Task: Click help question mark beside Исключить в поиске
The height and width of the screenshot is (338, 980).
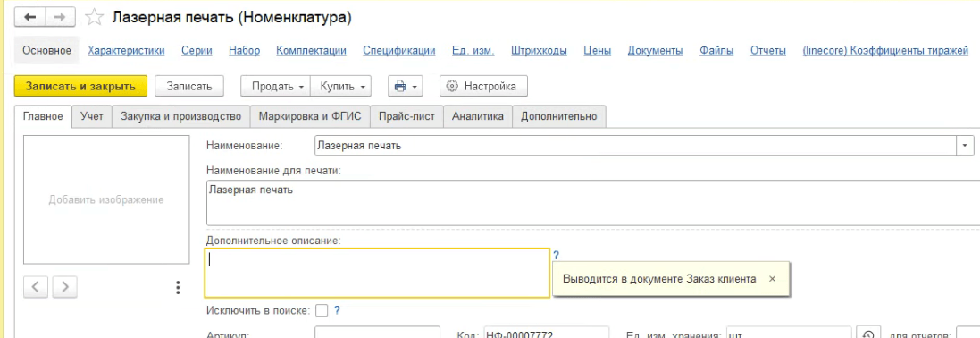Action: coord(337,309)
